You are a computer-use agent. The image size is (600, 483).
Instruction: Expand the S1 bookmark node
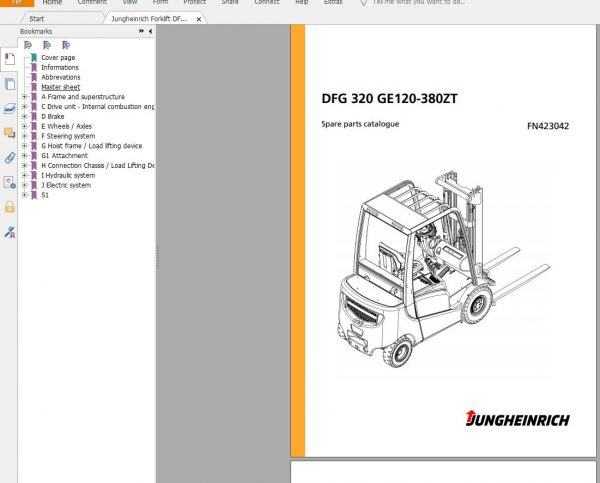24,195
